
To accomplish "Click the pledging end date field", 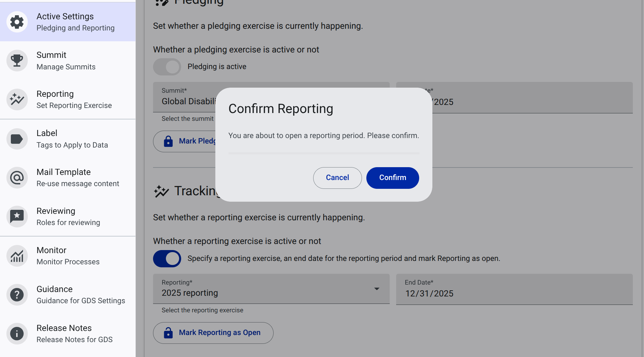I will click(x=533, y=97).
